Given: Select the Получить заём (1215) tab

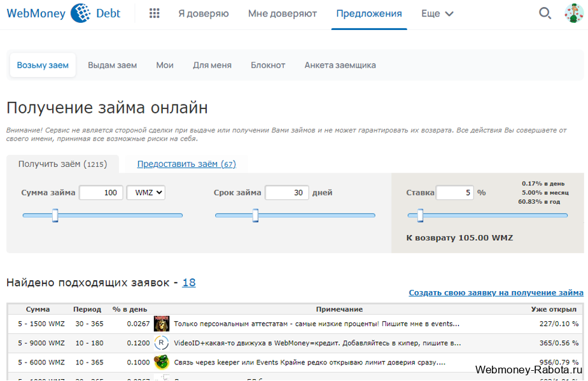Looking at the screenshot, I should tap(62, 164).
